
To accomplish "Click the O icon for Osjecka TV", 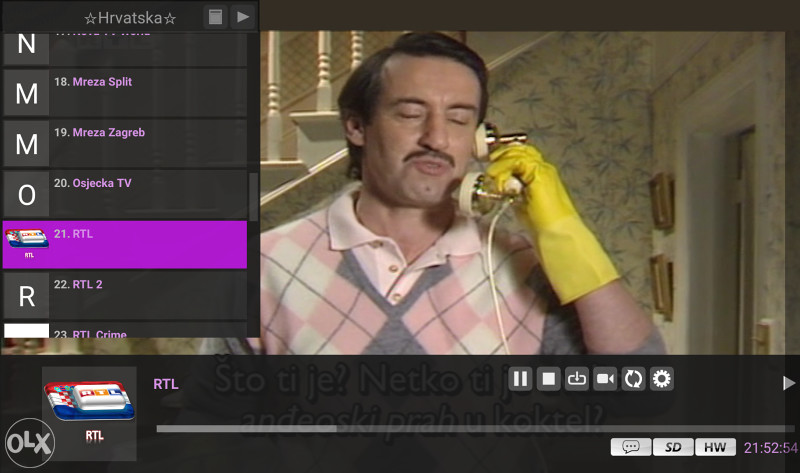I will pos(27,194).
